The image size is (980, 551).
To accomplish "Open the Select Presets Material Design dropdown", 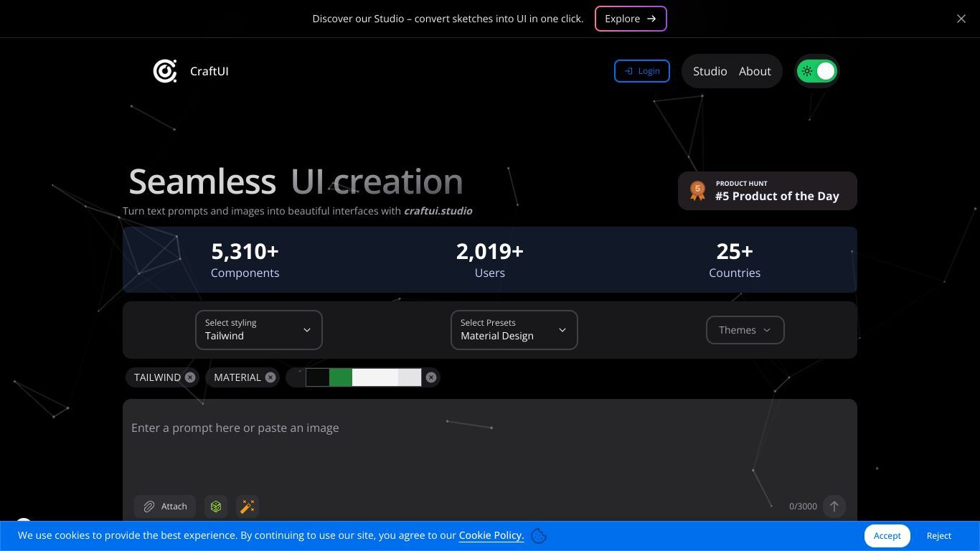I will tap(514, 330).
